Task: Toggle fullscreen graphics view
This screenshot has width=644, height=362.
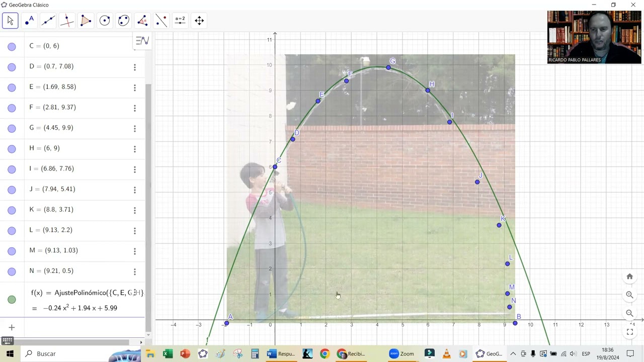Action: tap(629, 332)
